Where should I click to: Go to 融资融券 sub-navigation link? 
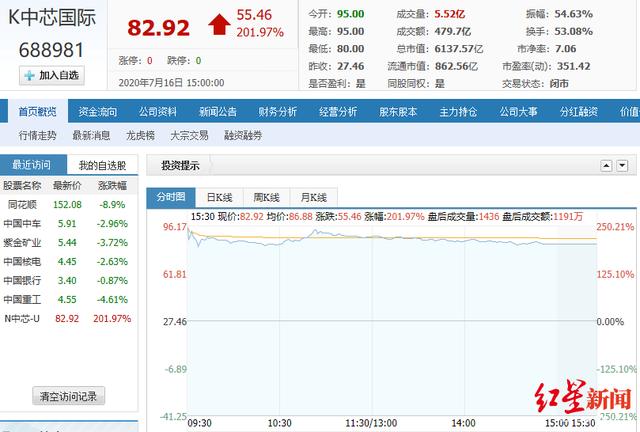point(243,135)
